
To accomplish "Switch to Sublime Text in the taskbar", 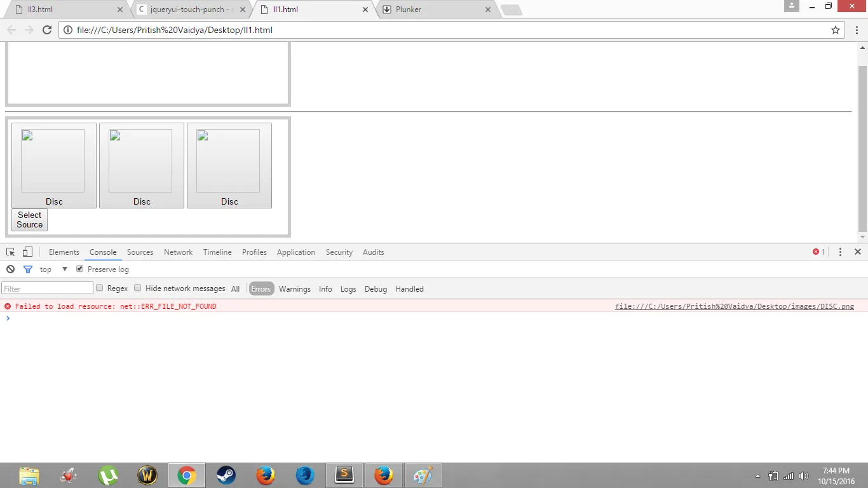I will [x=344, y=475].
